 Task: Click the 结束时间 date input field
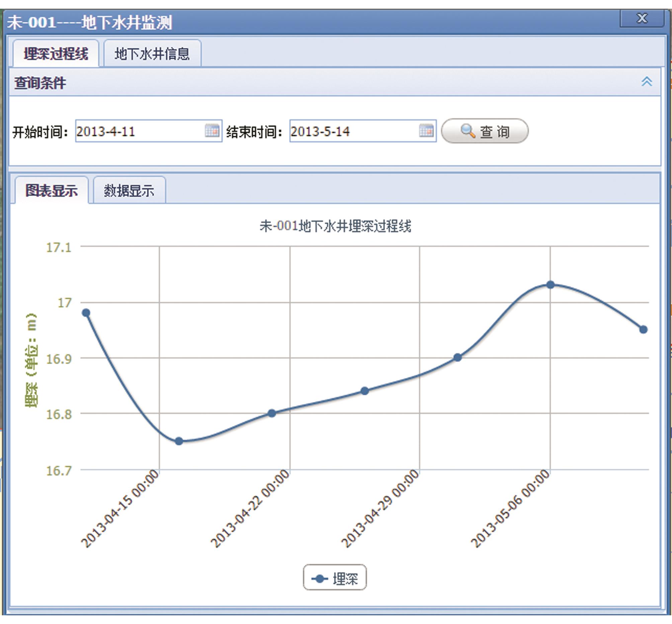[x=353, y=131]
